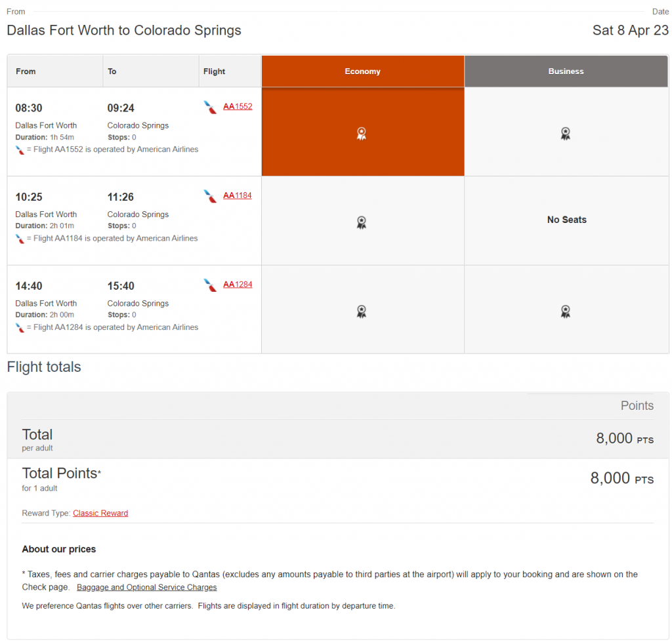Select the Business column header
This screenshot has height=644, width=672.
pyautogui.click(x=566, y=71)
